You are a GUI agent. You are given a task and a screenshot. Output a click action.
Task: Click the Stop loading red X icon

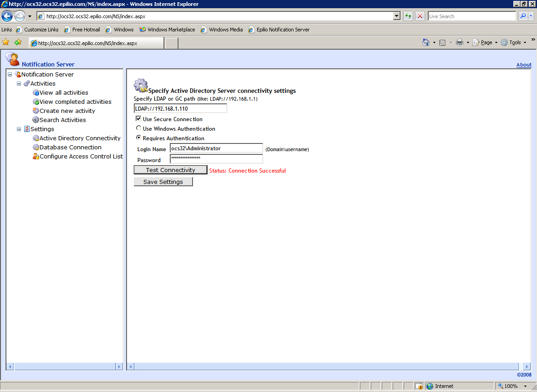click(x=420, y=16)
